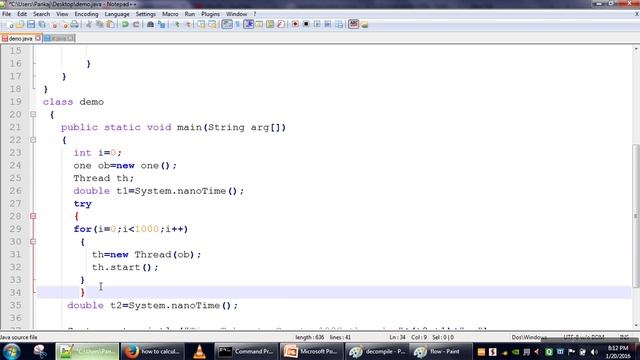
Task: Open the Macro menu
Action: tap(170, 14)
